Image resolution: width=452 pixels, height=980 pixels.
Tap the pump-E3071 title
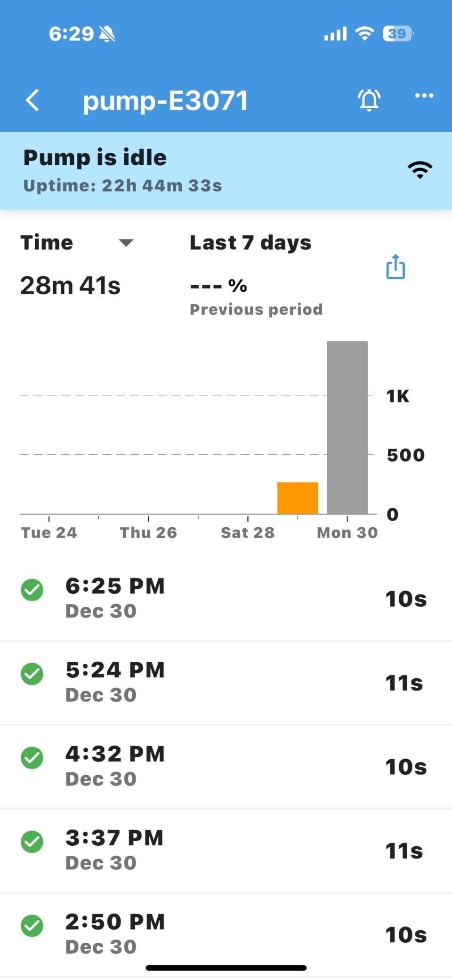(165, 101)
